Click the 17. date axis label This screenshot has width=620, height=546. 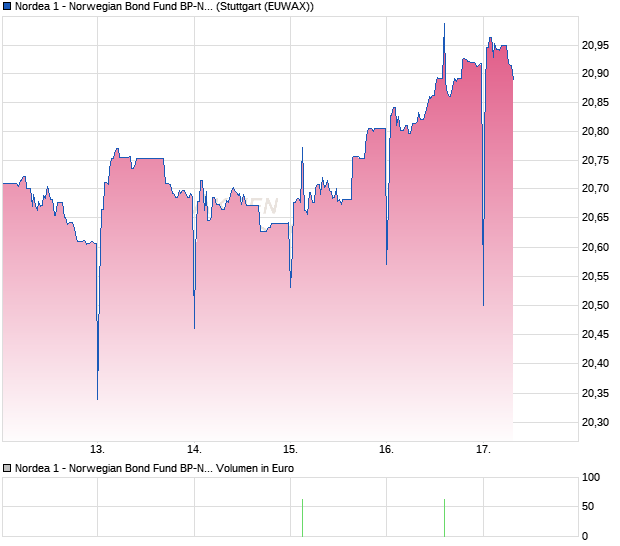(x=483, y=450)
